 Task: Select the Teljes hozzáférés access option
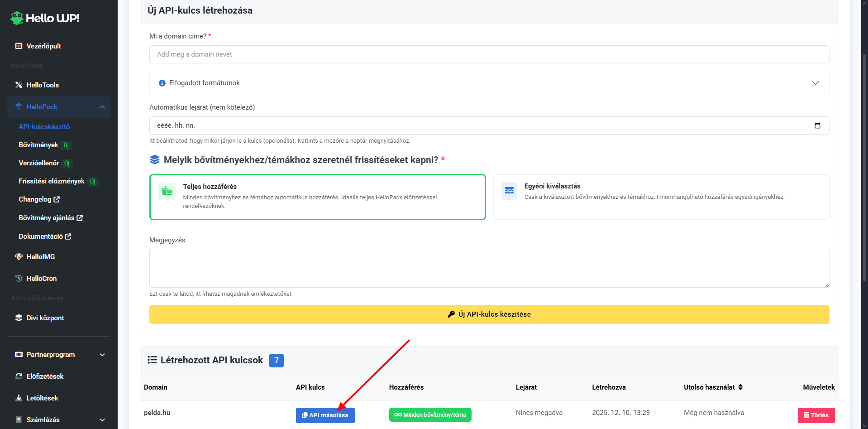click(x=317, y=197)
